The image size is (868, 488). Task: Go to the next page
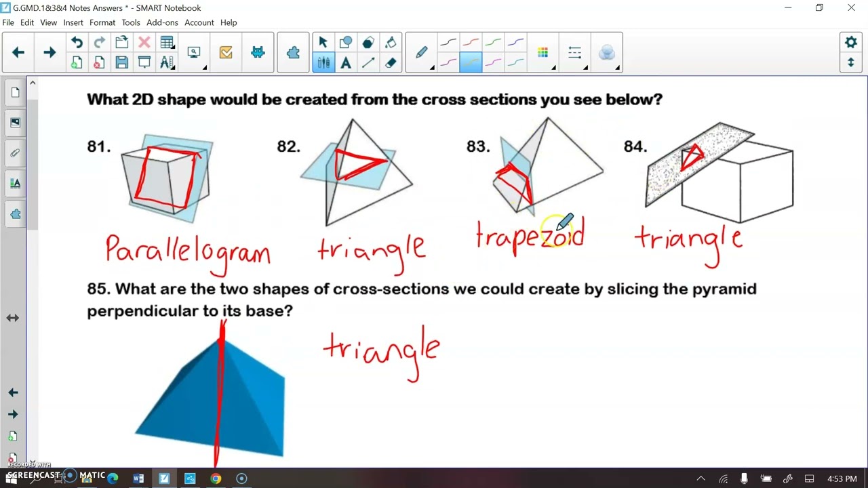(x=50, y=52)
